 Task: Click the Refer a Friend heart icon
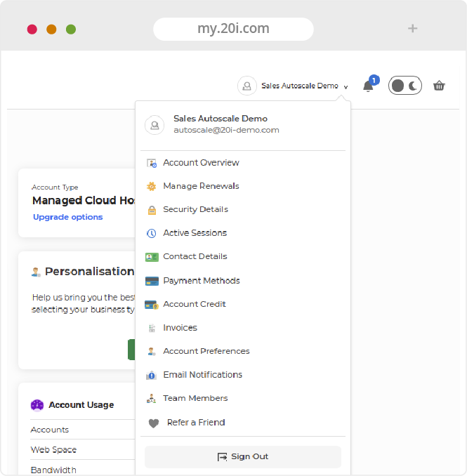153,423
